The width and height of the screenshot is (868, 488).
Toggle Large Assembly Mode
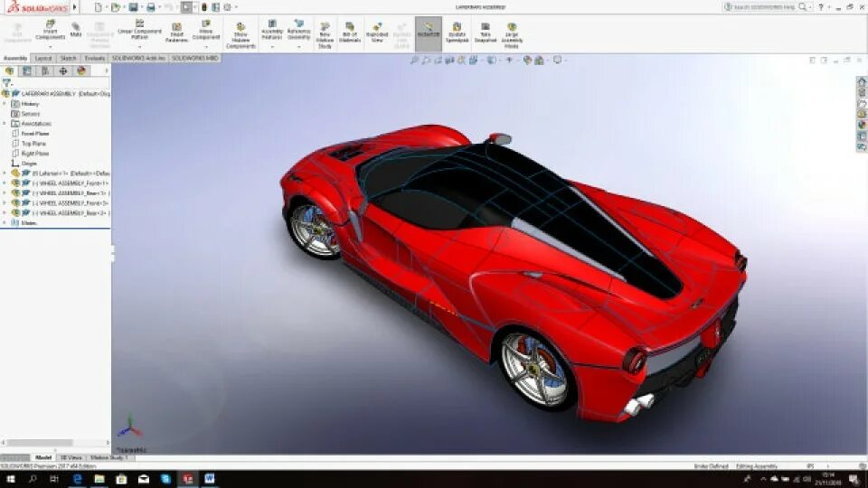click(x=512, y=35)
